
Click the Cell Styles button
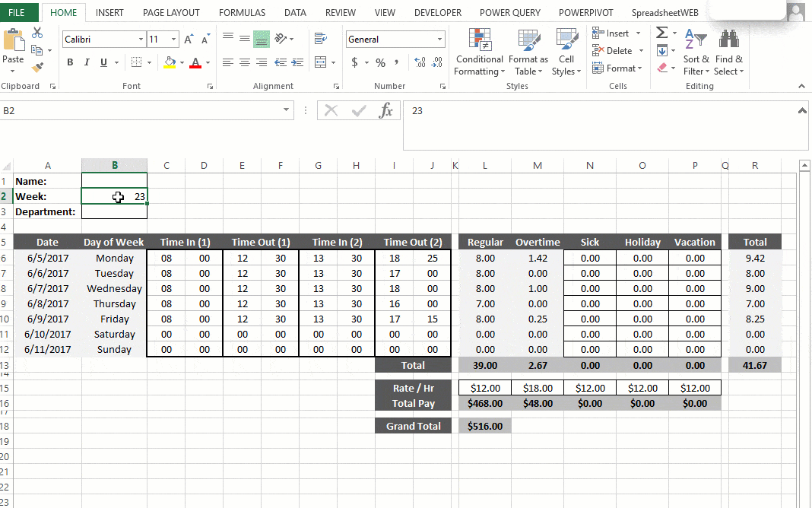tap(566, 52)
